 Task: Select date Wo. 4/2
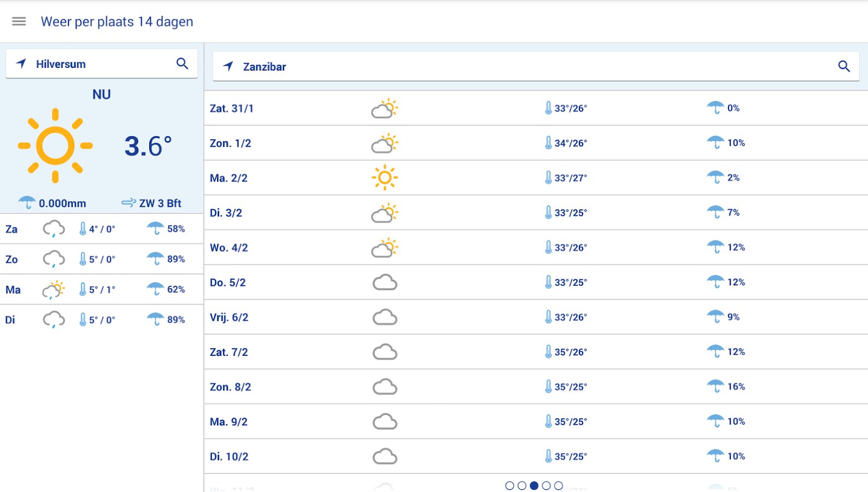[x=229, y=248]
